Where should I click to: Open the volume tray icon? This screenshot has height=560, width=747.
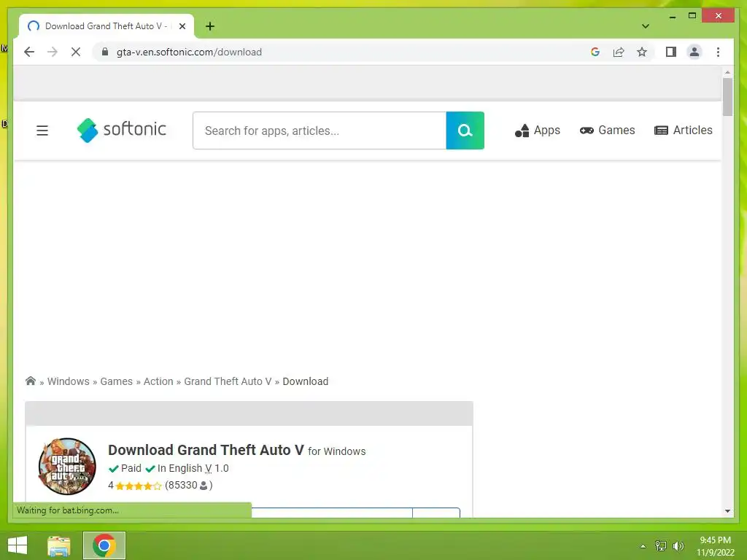[x=678, y=546]
